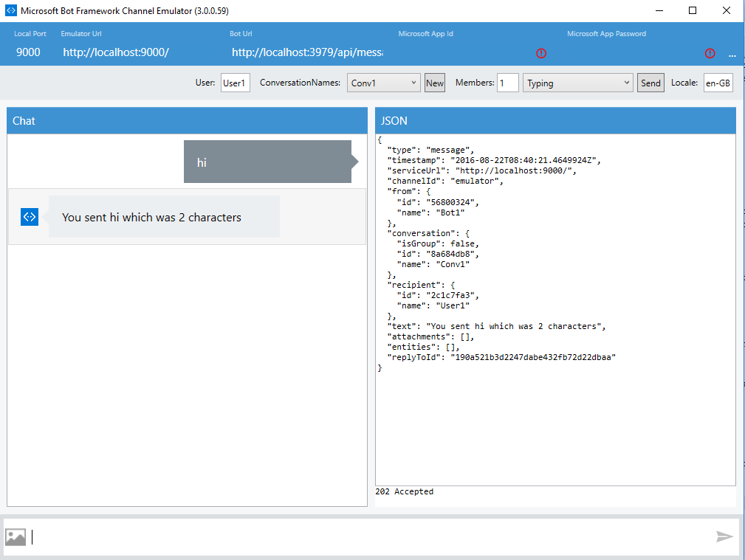Click the "name": "User1" line
The width and height of the screenshot is (745, 560).
[433, 306]
